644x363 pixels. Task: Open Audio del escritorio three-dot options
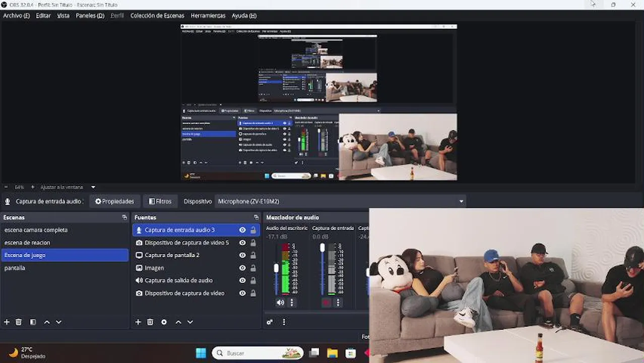[292, 302]
